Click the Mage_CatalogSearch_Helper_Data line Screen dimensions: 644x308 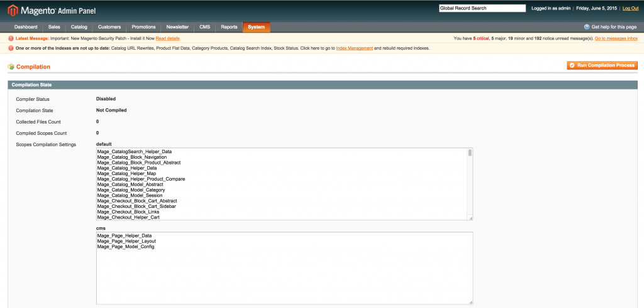(x=135, y=152)
